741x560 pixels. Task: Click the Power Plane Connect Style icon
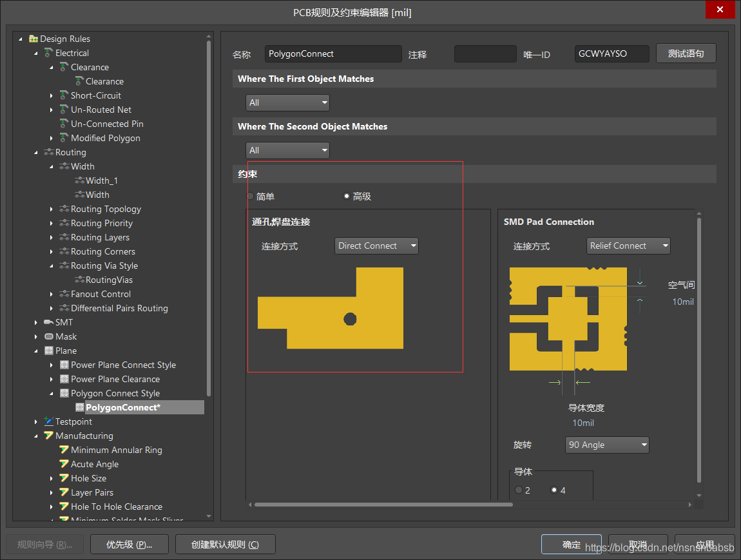(64, 365)
